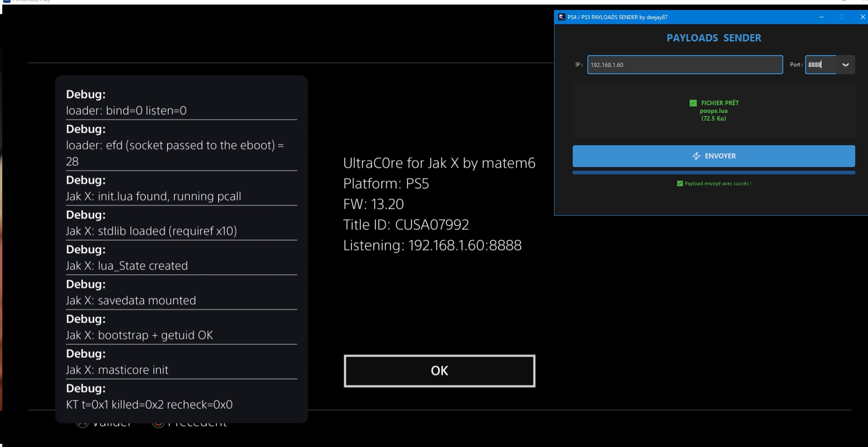The width and height of the screenshot is (868, 447).
Task: Click the 'Payload envoyé avec succès !' message
Action: (718, 183)
